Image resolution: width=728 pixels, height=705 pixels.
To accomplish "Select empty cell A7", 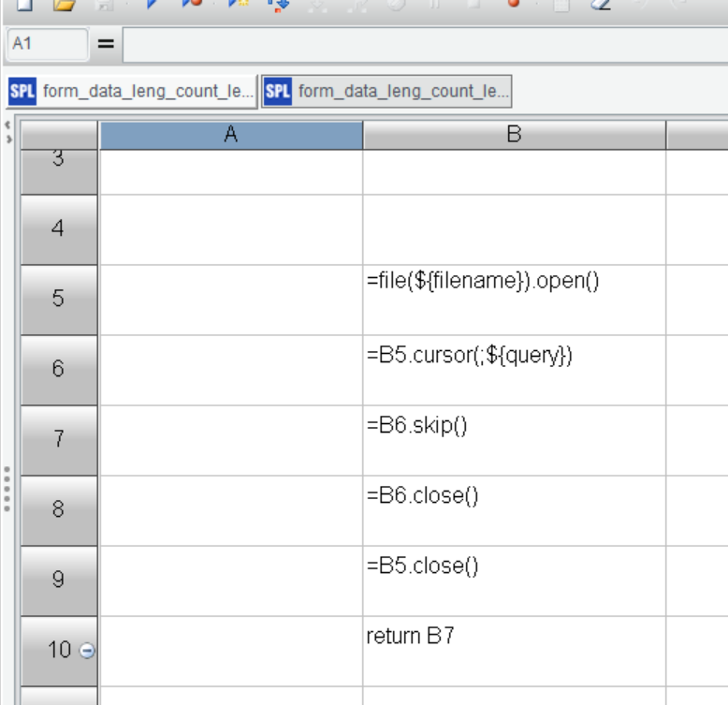I will pos(231,440).
